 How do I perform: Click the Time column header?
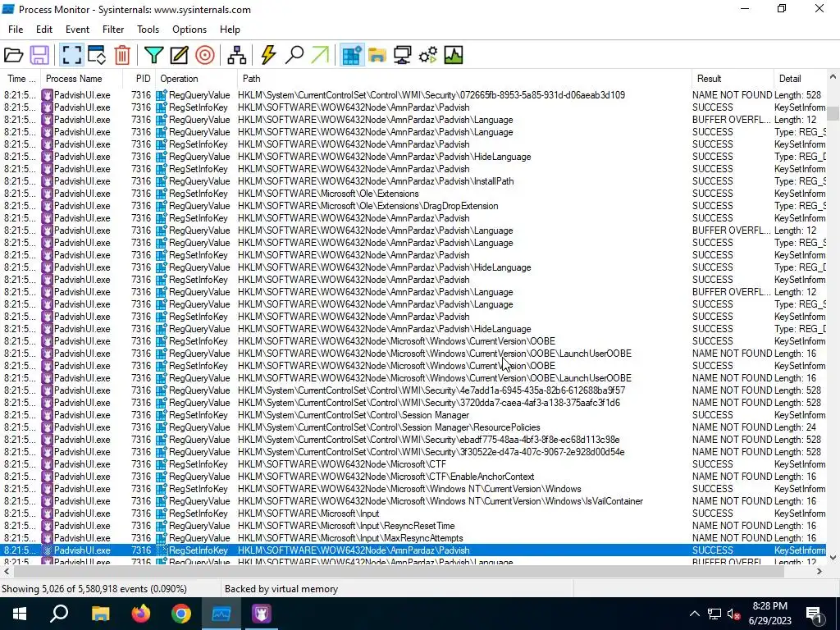(21, 79)
